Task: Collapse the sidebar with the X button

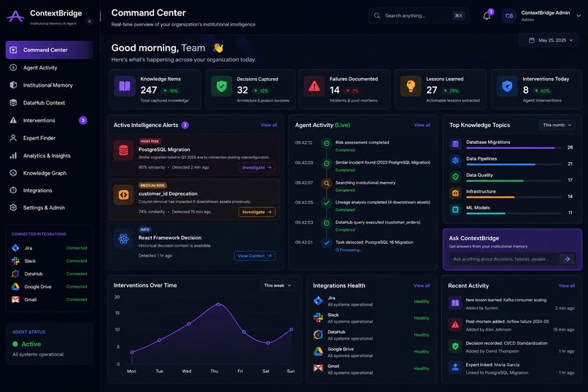Action: (x=89, y=21)
